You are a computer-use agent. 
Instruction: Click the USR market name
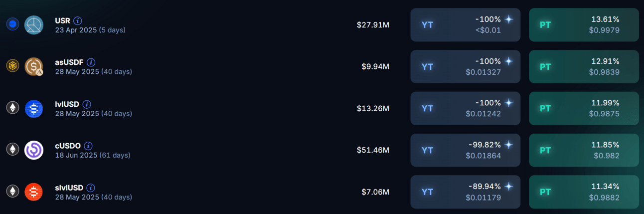click(62, 21)
